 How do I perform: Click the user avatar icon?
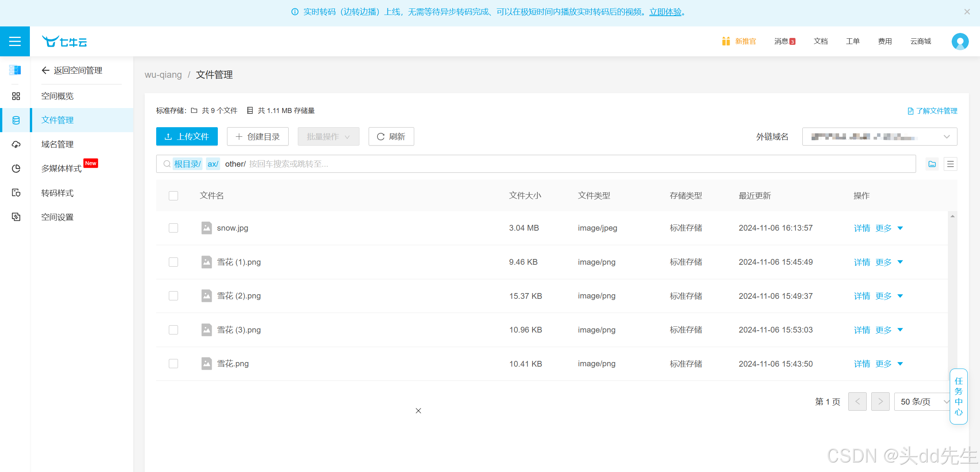tap(960, 41)
